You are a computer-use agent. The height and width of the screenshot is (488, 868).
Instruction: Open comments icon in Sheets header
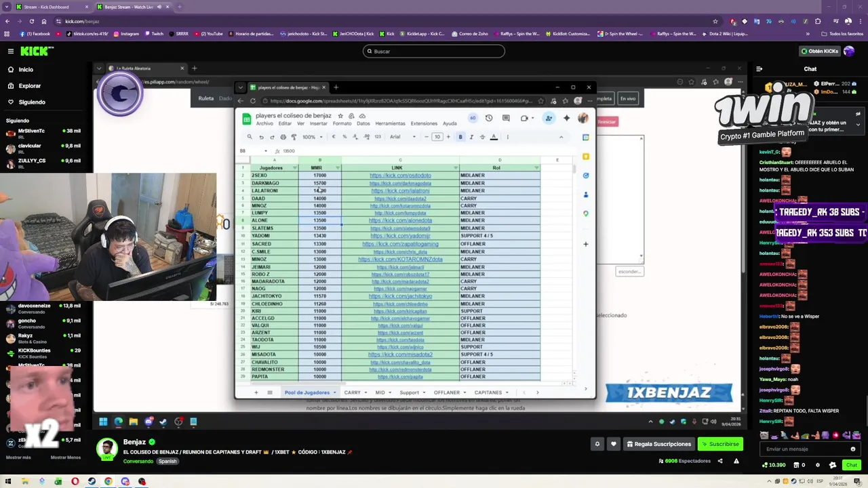click(506, 118)
